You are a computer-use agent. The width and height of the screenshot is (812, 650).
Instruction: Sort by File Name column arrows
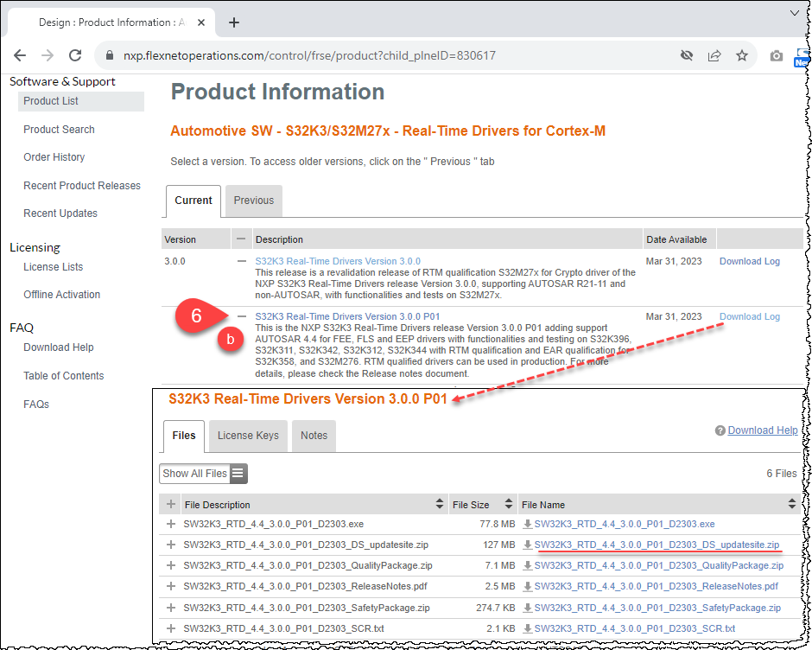[792, 504]
